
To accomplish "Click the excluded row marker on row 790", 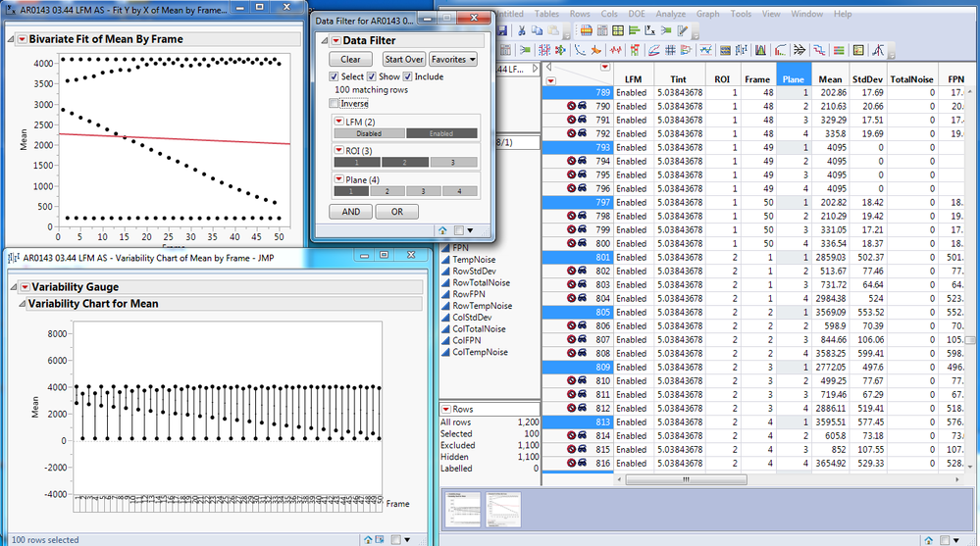I will (572, 106).
